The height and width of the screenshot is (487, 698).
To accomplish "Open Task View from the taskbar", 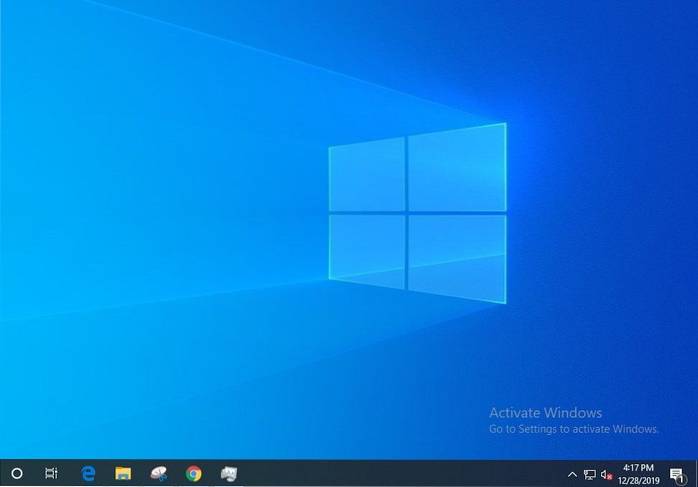I will 51,473.
